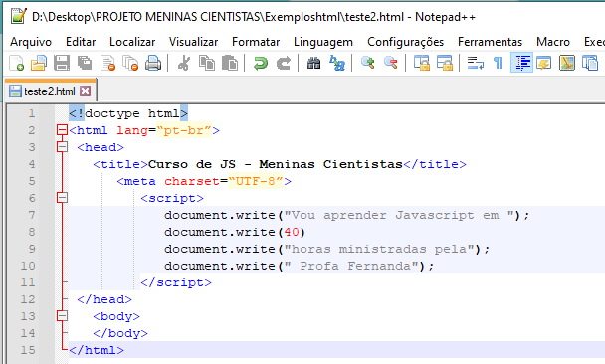
Task: Save the file with the floppy icon
Action: point(62,63)
